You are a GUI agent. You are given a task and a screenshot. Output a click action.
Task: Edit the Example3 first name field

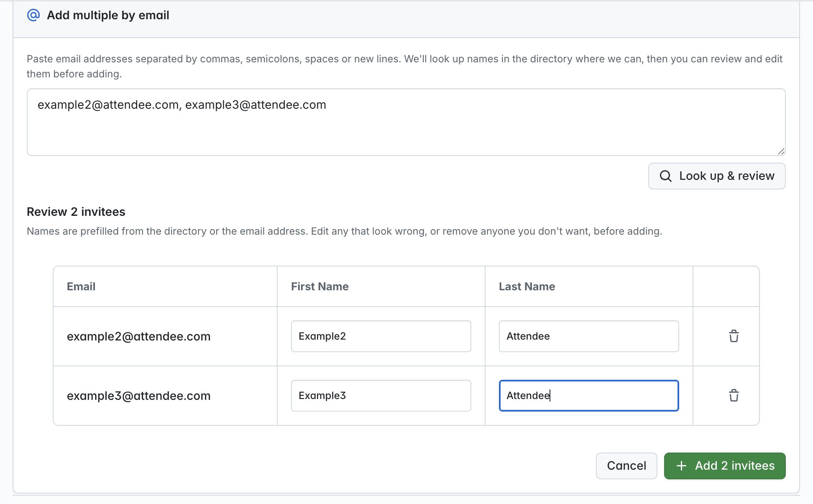click(x=381, y=396)
